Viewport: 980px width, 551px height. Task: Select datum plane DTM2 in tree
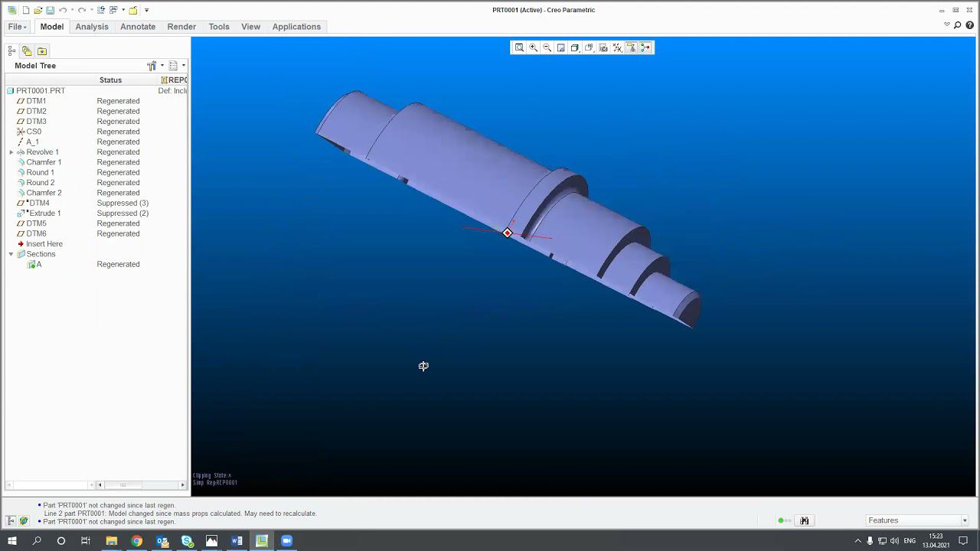point(36,112)
